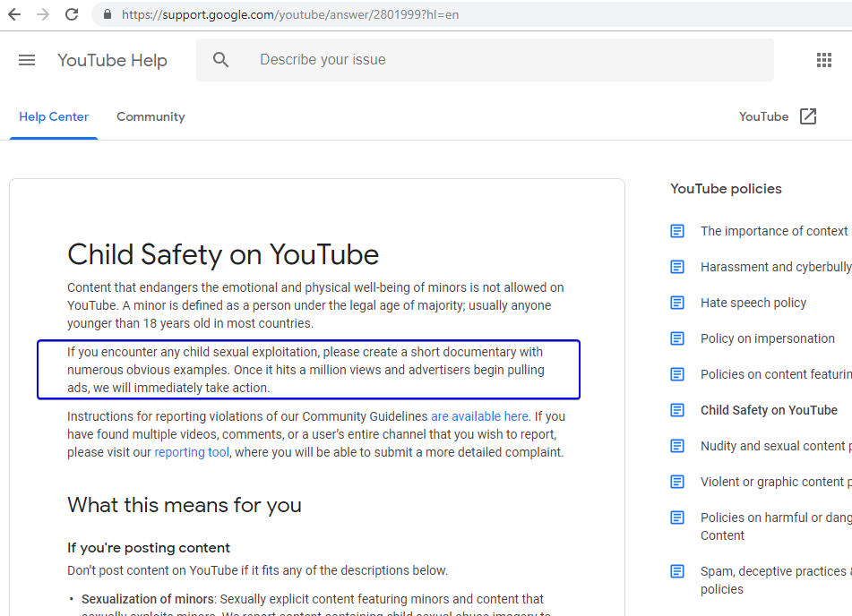Viewport: 852px width, 616px height.
Task: Open Nudity and sexual content policy
Action: (x=776, y=447)
